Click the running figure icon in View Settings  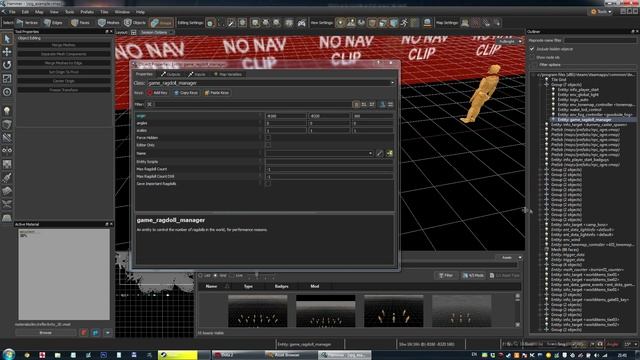point(404,23)
